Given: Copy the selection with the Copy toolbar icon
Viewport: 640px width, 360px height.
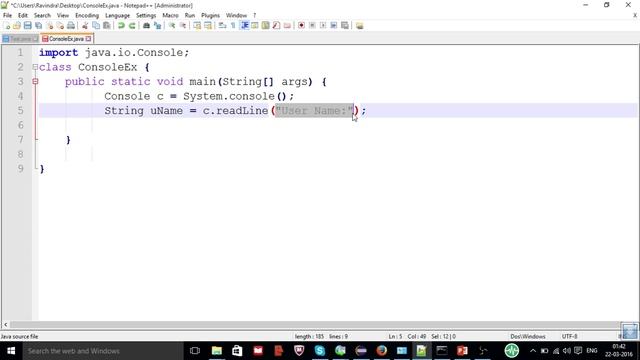Looking at the screenshot, I should click(x=96, y=26).
